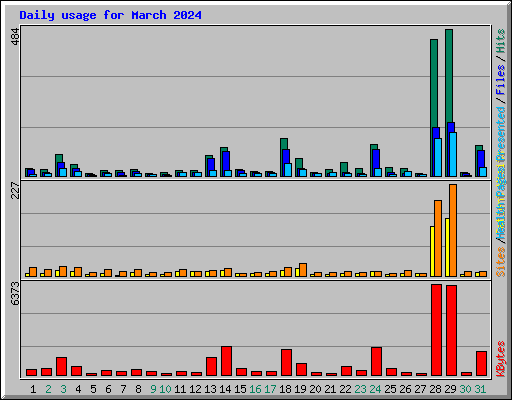Click the 6373 KBytes axis value

click(x=16, y=294)
